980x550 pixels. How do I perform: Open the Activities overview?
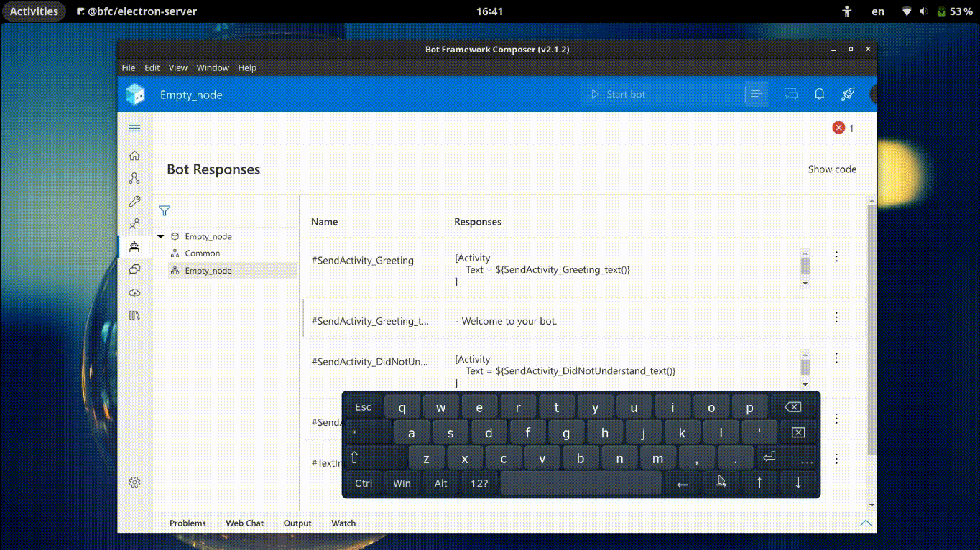[34, 11]
